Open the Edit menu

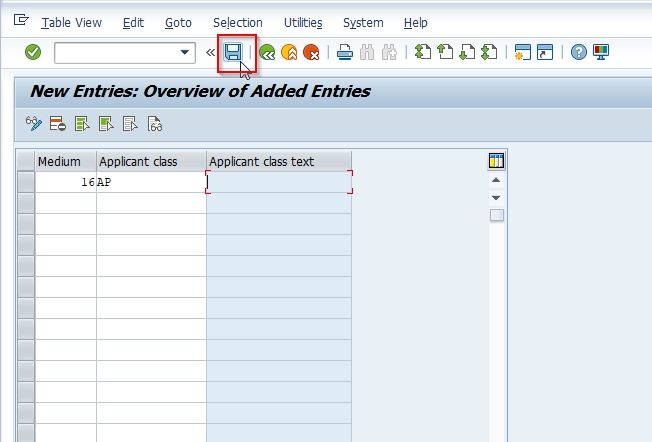coord(133,22)
